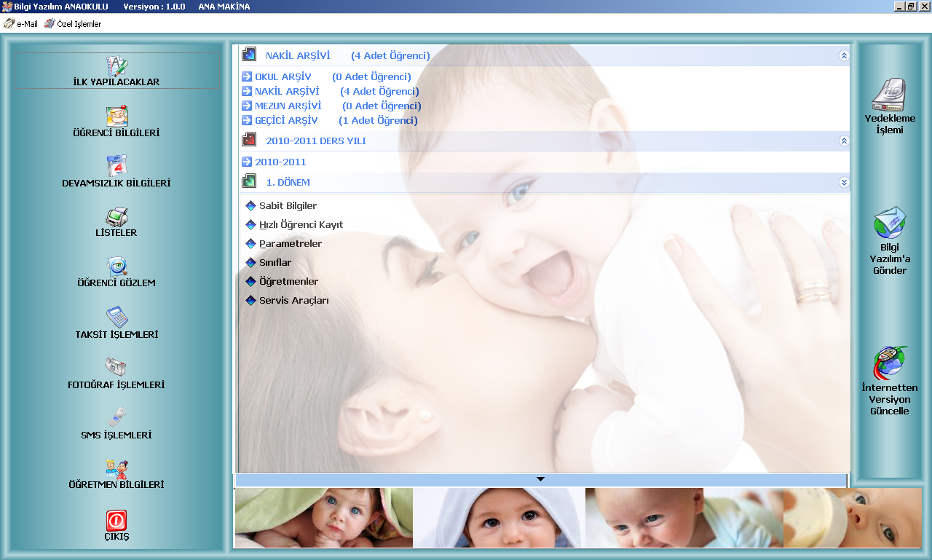
Task: Open Sabit Bilgiler menu entry
Action: click(288, 206)
